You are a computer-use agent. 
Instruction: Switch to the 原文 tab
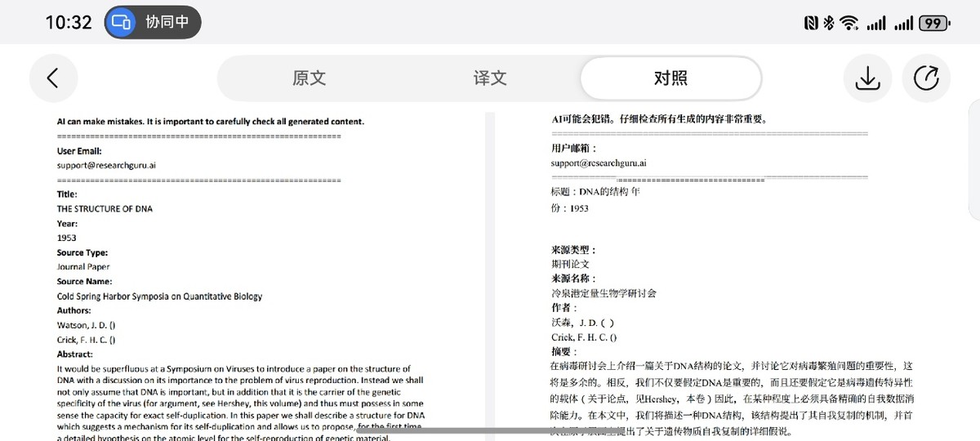tap(309, 78)
